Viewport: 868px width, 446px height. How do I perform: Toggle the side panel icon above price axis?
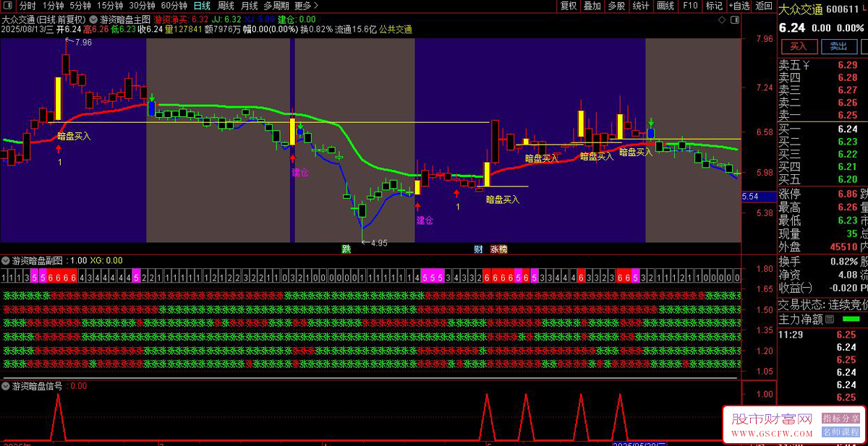[736, 20]
